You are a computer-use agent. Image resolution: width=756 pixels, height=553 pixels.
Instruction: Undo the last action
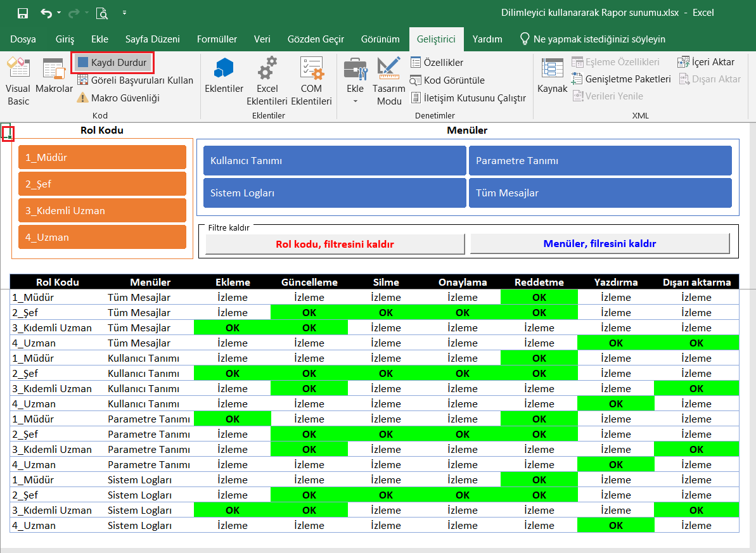coord(46,13)
